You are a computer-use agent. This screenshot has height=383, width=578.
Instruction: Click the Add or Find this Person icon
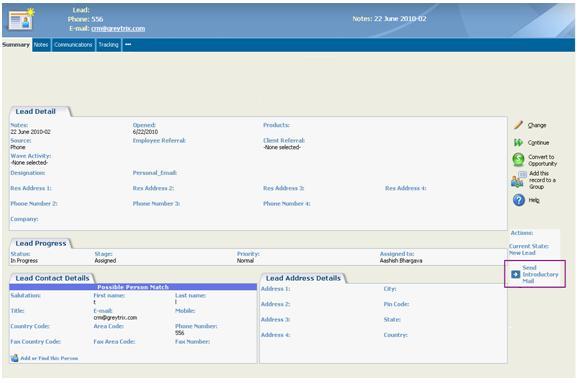point(14,358)
